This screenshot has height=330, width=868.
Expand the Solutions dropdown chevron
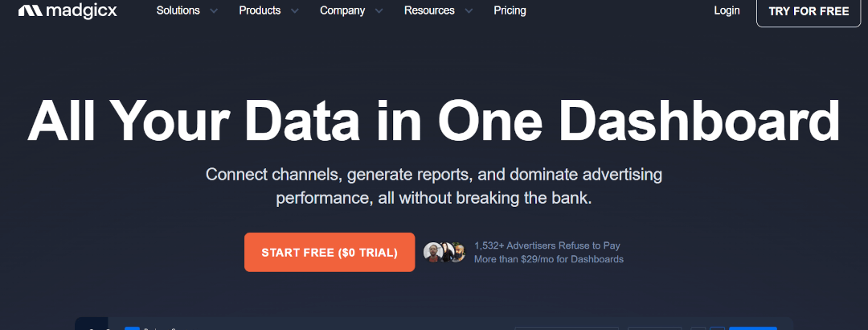pos(214,11)
